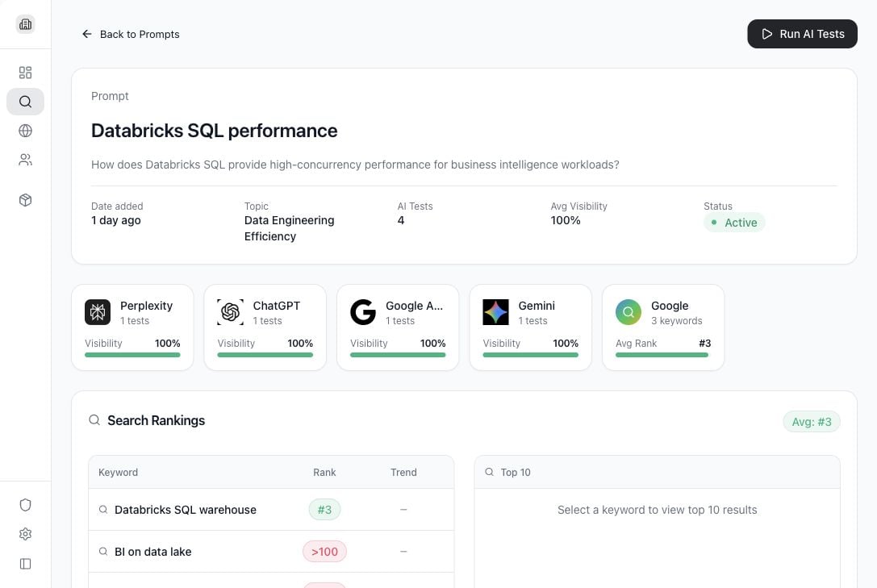The height and width of the screenshot is (588, 877).
Task: Click the Top 10 magnifier icon
Action: pyautogui.click(x=490, y=473)
